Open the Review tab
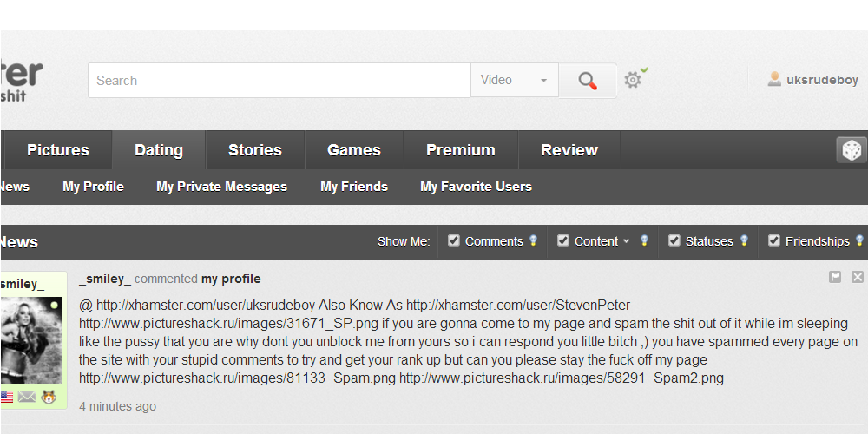 [569, 150]
